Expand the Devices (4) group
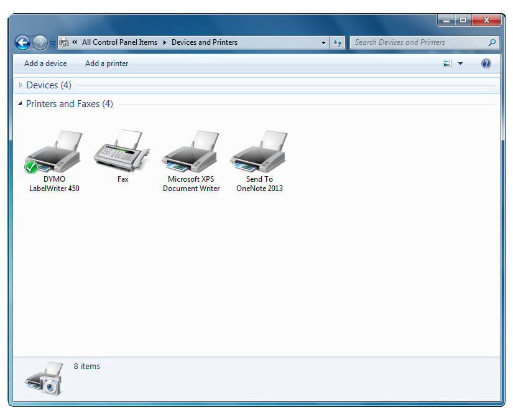The height and width of the screenshot is (420, 513). (21, 85)
